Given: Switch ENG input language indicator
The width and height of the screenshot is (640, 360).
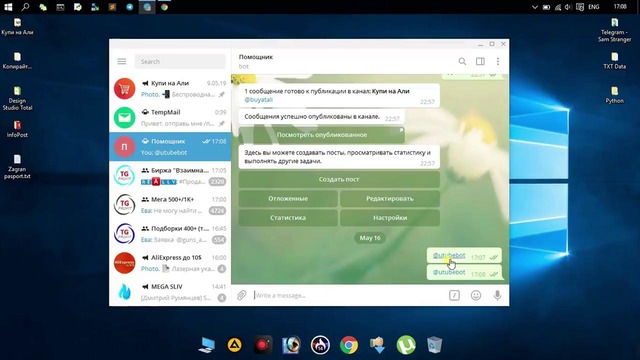Looking at the screenshot, I should click(x=594, y=7).
